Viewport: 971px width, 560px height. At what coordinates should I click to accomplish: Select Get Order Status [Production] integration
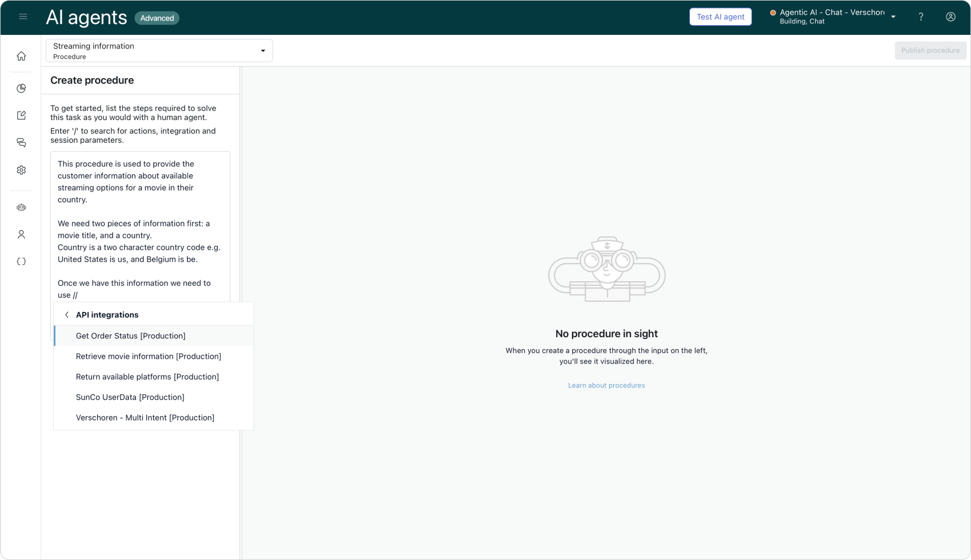click(x=154, y=336)
